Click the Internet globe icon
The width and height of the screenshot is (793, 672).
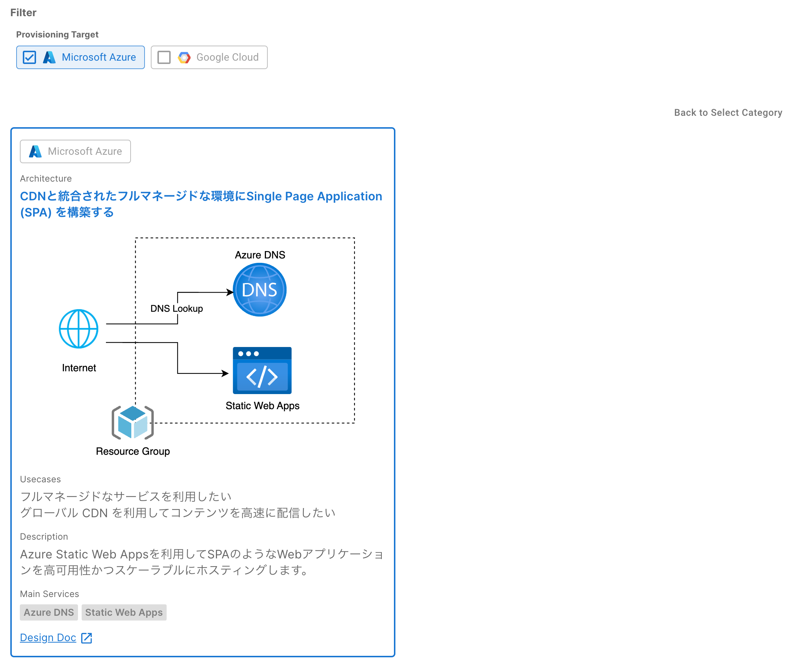(78, 329)
